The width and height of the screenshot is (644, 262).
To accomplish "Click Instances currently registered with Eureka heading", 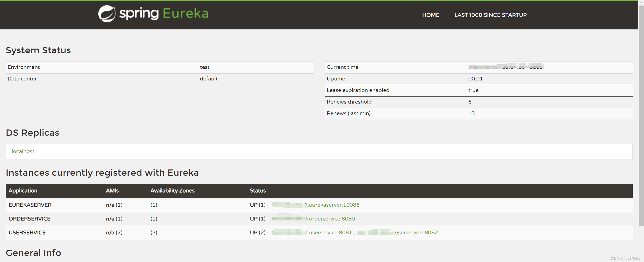I will [102, 173].
